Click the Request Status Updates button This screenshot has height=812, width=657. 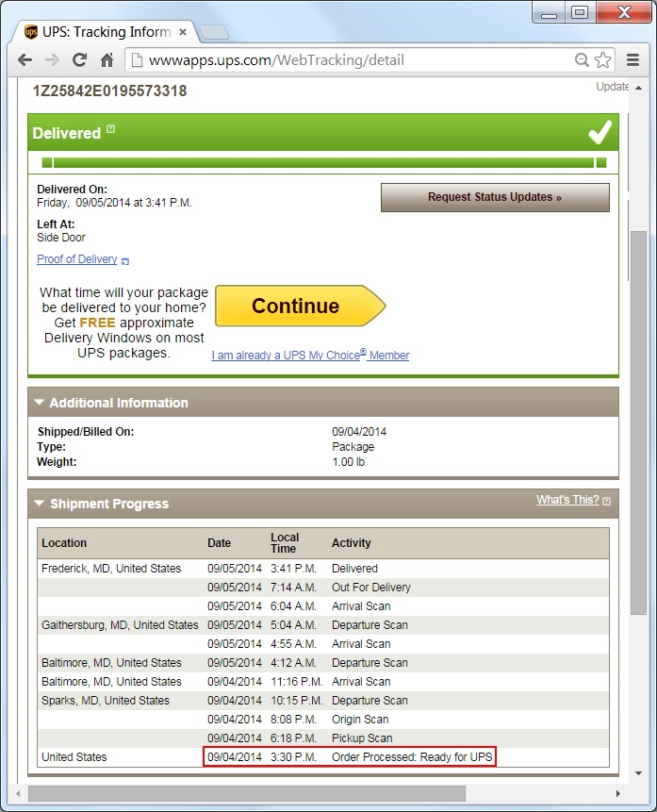tap(494, 197)
